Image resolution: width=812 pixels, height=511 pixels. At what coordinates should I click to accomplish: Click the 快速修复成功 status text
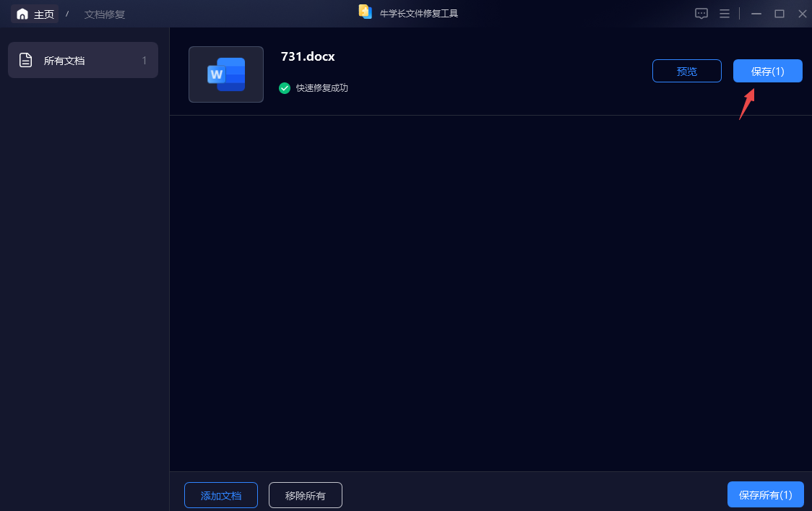322,88
